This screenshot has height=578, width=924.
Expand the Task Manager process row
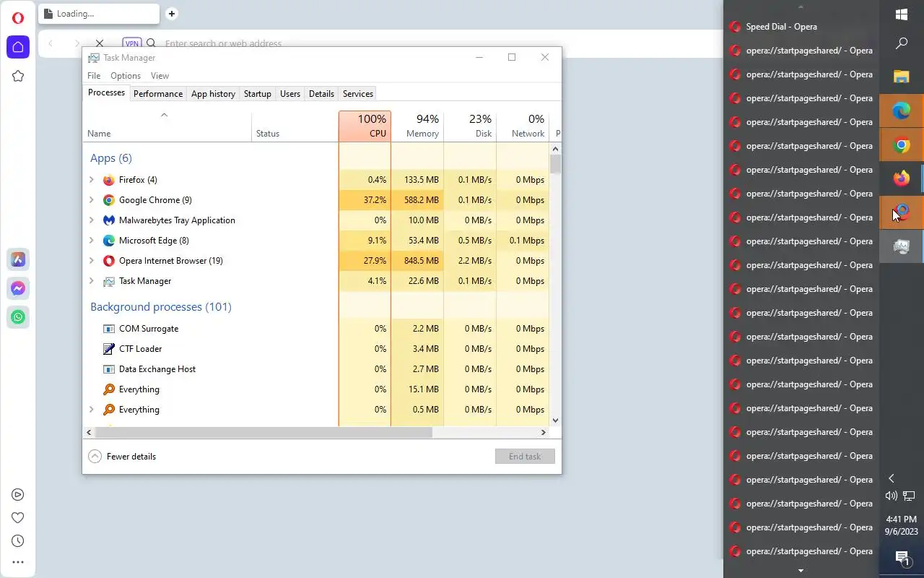(92, 281)
